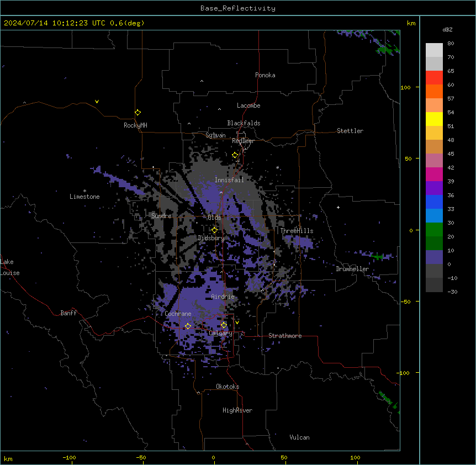Click the yellow 51-54 dBZ color swatch

tap(434, 119)
